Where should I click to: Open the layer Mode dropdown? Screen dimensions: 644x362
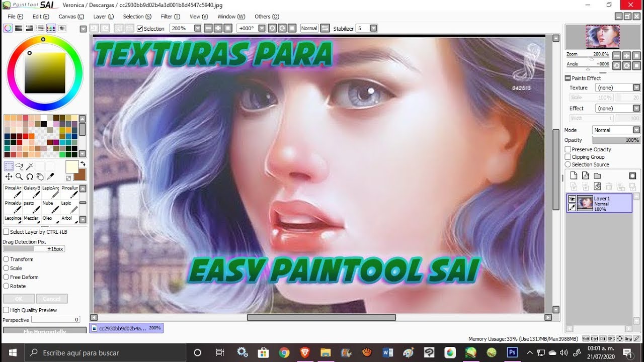click(x=636, y=130)
